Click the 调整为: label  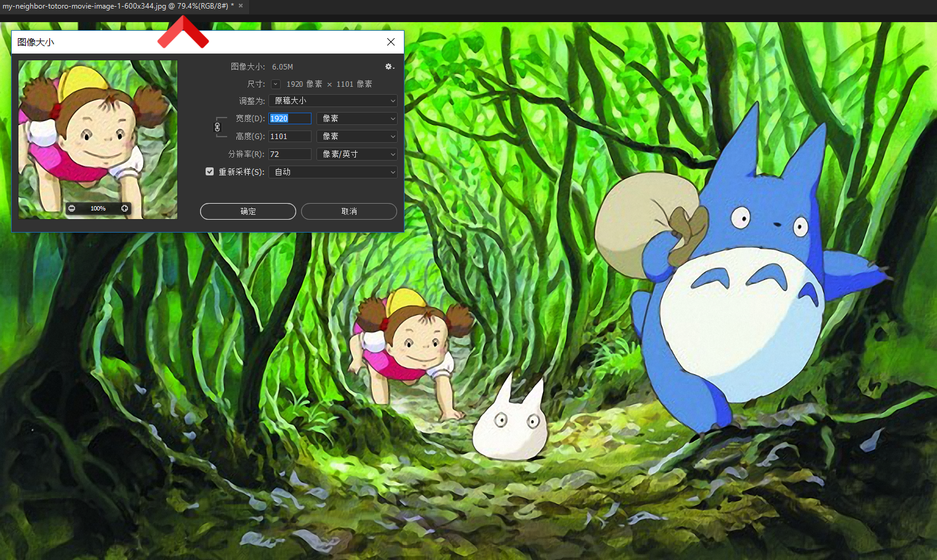[252, 100]
